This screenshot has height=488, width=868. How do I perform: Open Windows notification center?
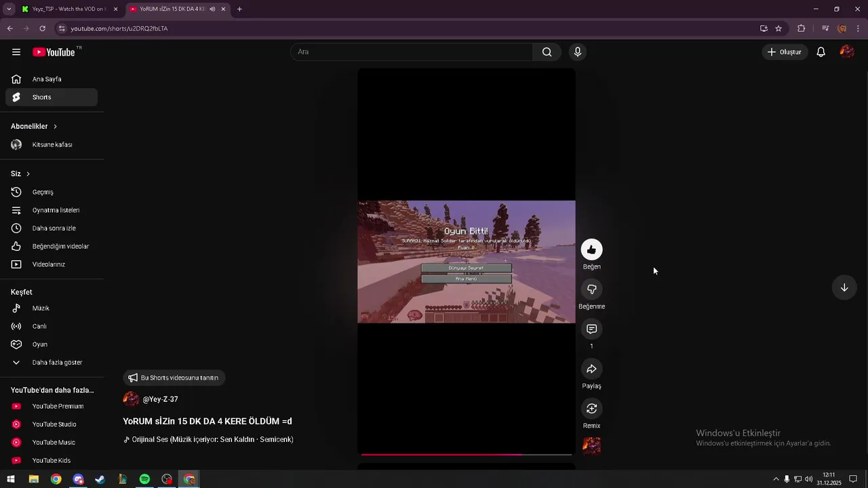pyautogui.click(x=853, y=479)
